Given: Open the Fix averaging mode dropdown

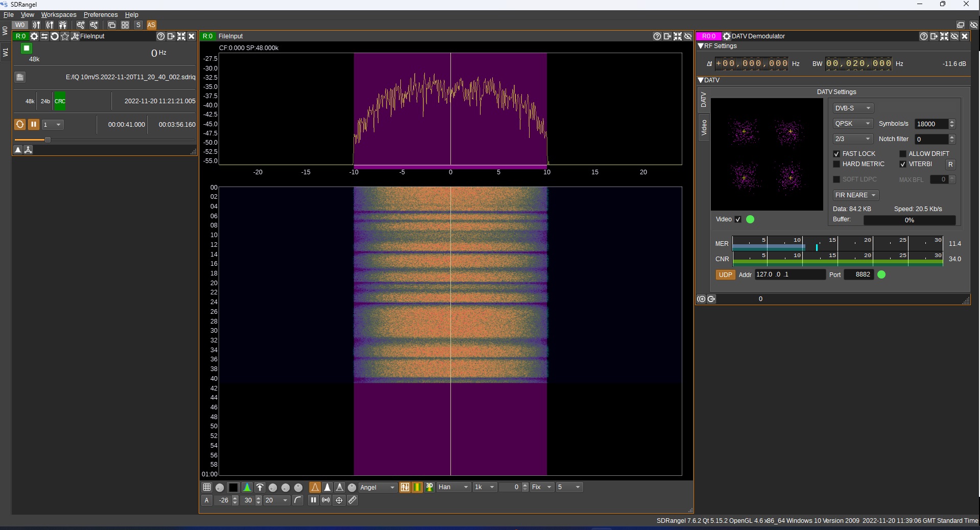Looking at the screenshot, I should pyautogui.click(x=542, y=487).
